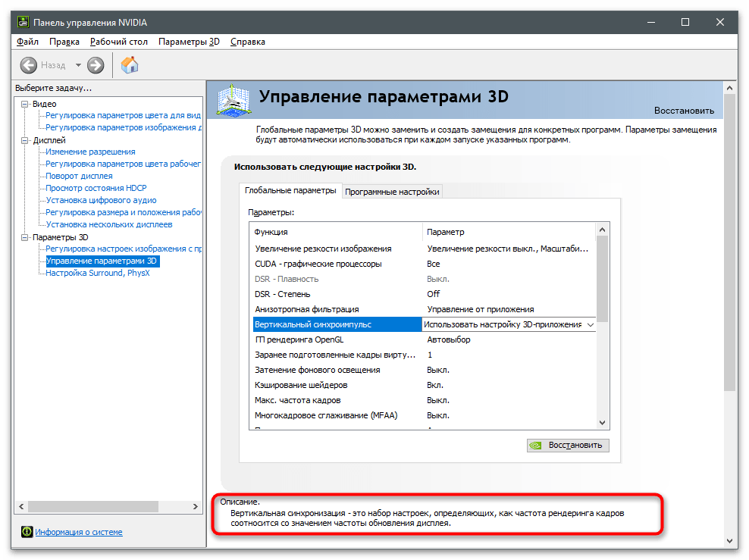The width and height of the screenshot is (749, 560).
Task: Open Поворот дисплея task
Action: 79,176
